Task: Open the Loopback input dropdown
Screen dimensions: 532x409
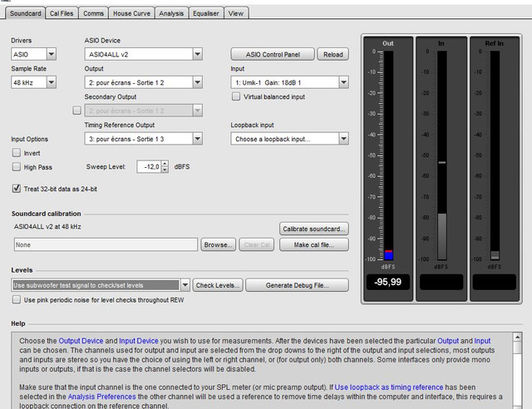Action: 343,139
